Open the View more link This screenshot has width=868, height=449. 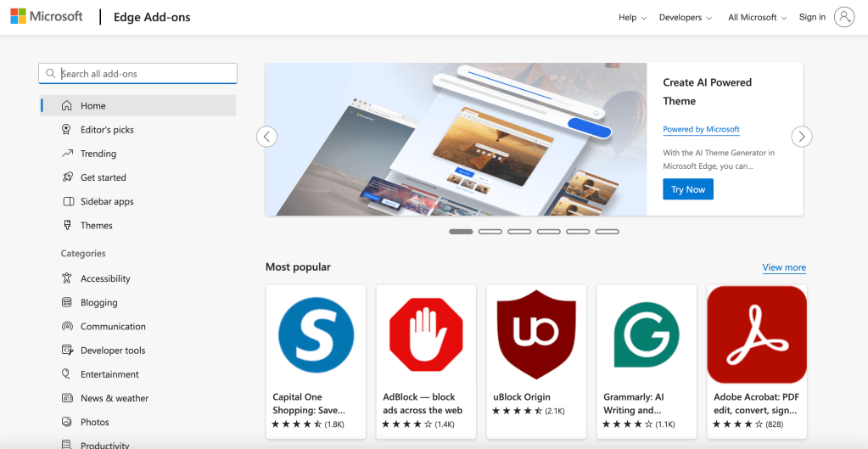(784, 267)
